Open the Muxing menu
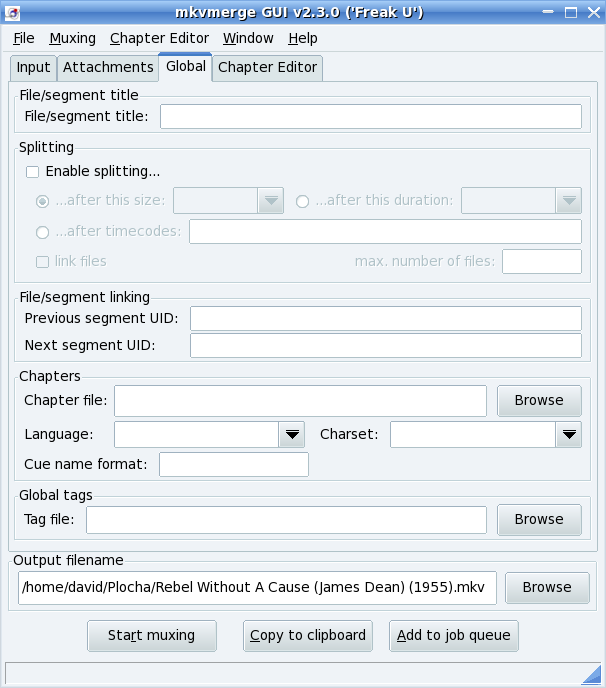606x688 pixels. [x=72, y=38]
